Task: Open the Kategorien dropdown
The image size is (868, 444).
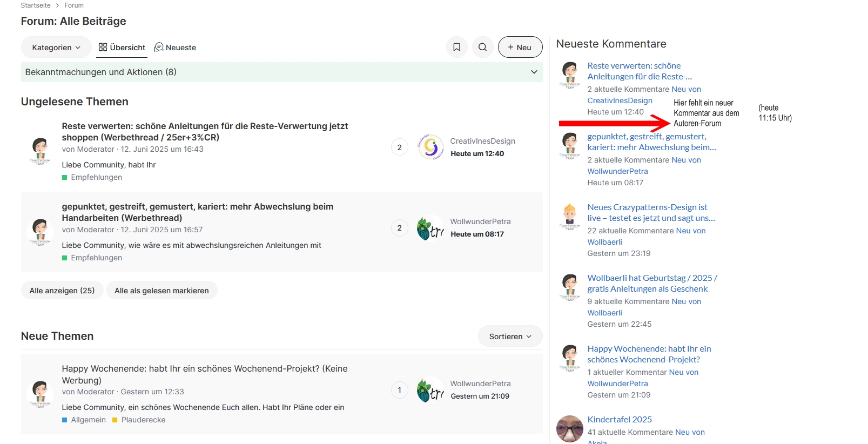Action: (56, 48)
